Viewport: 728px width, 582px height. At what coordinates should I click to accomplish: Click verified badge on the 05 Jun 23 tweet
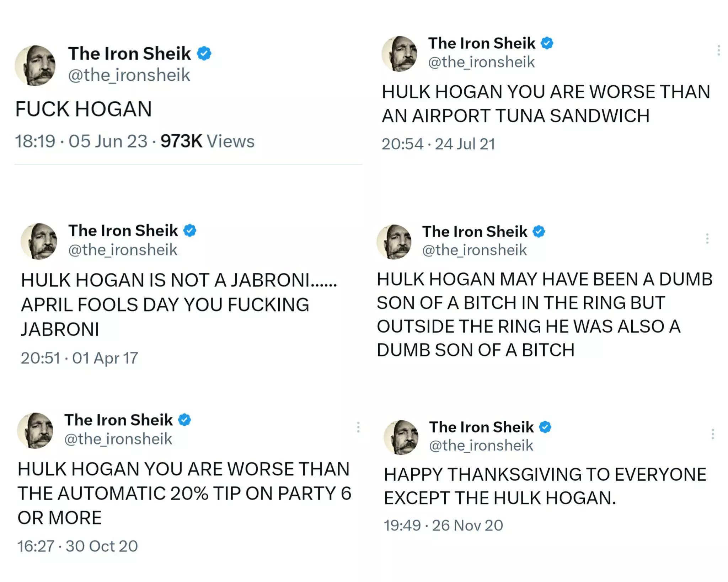(x=204, y=54)
